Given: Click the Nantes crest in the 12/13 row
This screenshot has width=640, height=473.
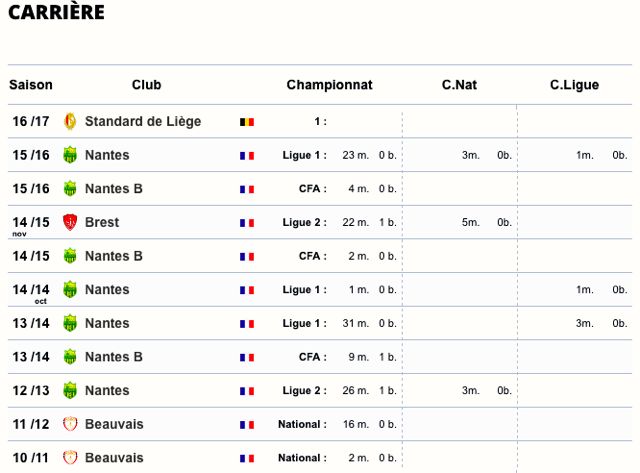Looking at the screenshot, I should (x=70, y=391).
